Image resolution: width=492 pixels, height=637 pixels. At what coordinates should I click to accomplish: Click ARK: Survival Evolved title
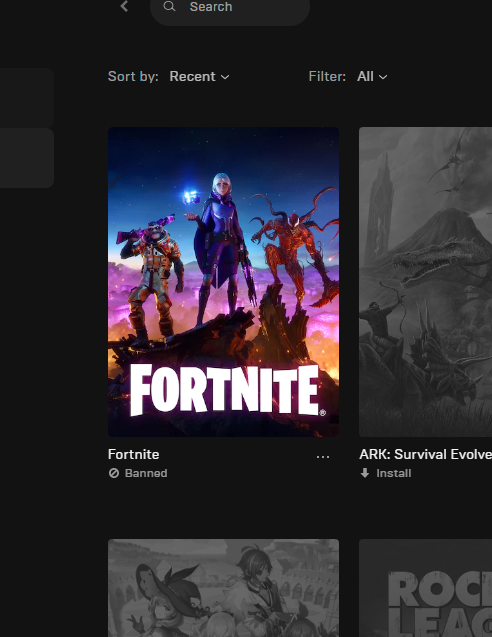pos(425,454)
